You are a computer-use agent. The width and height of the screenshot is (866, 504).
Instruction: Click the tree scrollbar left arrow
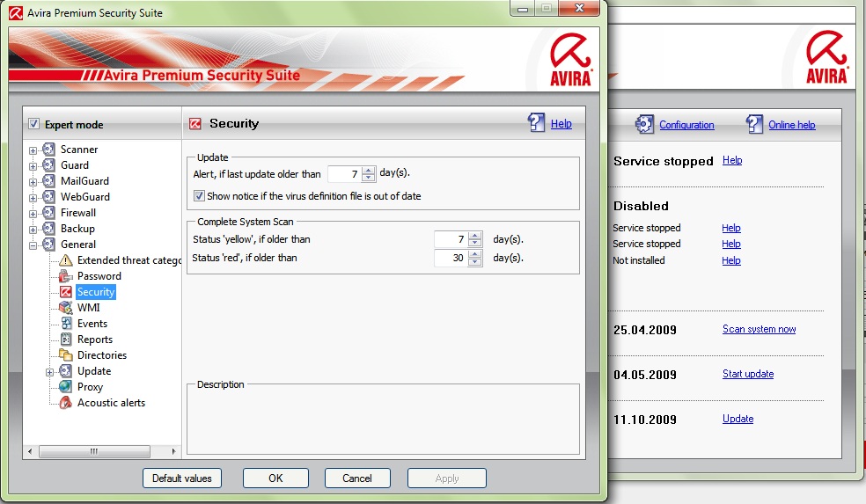[30, 451]
